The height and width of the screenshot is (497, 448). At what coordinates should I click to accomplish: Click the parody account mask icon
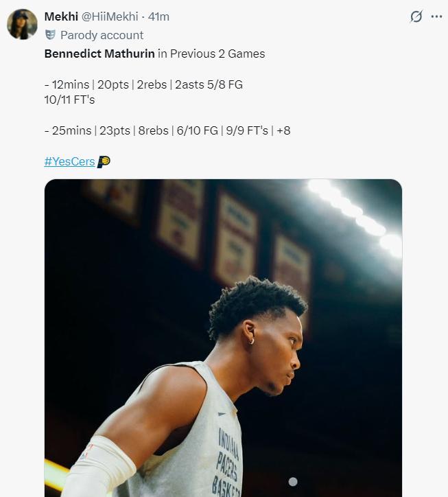point(50,35)
